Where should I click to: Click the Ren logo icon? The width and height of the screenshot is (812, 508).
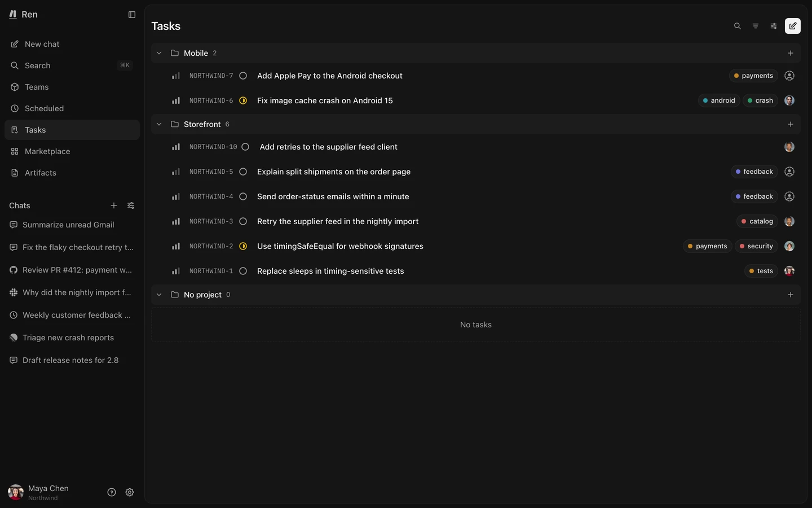[13, 15]
